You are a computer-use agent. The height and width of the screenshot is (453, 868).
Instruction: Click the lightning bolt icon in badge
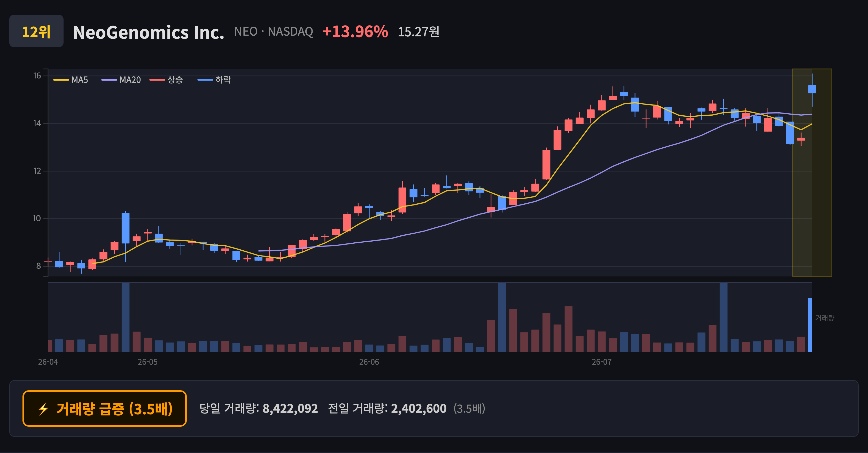tap(43, 409)
